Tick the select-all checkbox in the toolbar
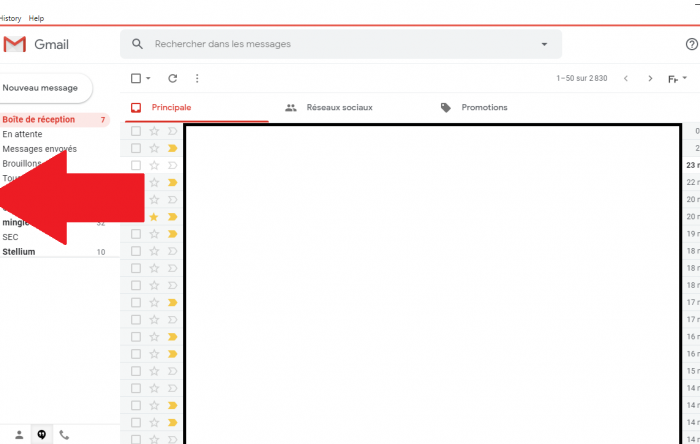The image size is (700, 444). 136,79
